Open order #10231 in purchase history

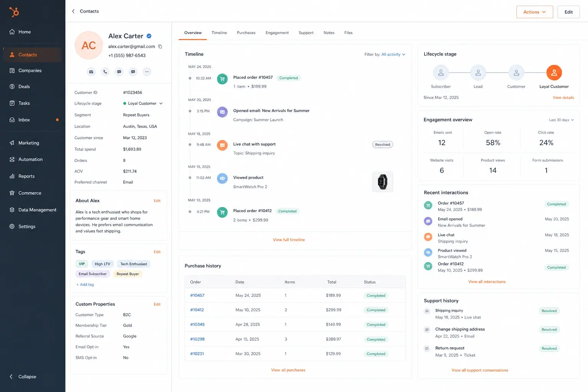[197, 354]
